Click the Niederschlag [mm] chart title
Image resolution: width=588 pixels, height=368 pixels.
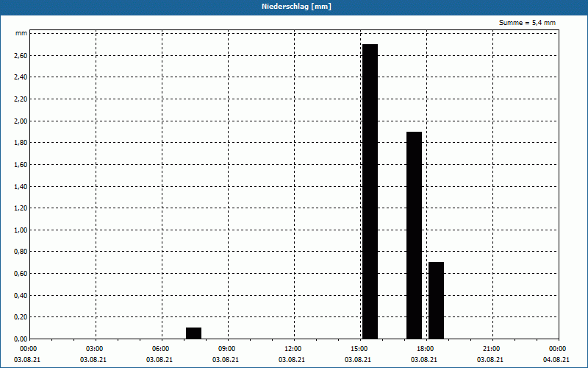[x=296, y=7]
